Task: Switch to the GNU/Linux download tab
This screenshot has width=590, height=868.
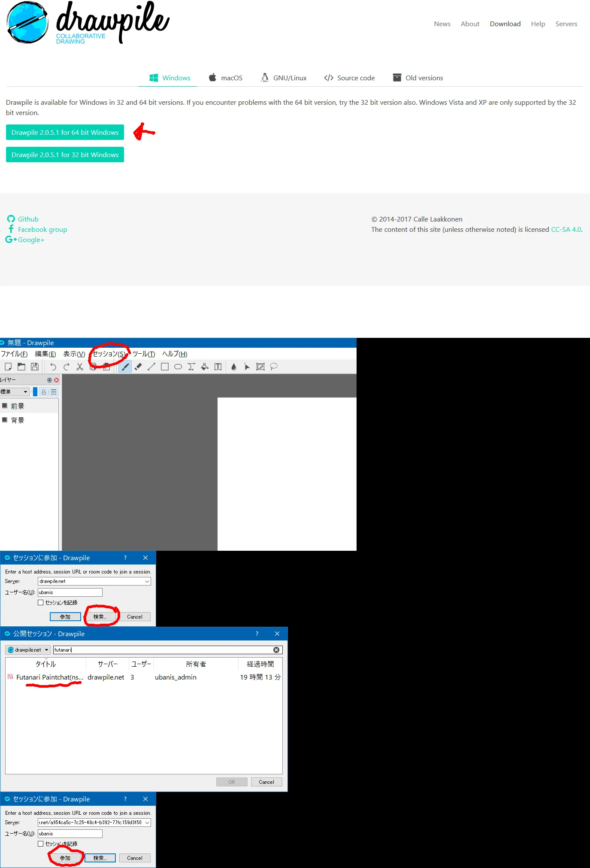Action: click(284, 78)
